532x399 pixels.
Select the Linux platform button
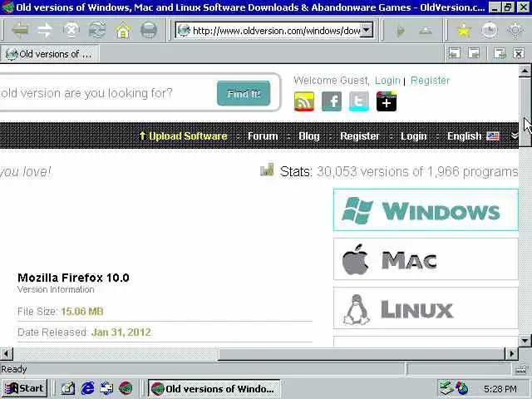coord(426,308)
